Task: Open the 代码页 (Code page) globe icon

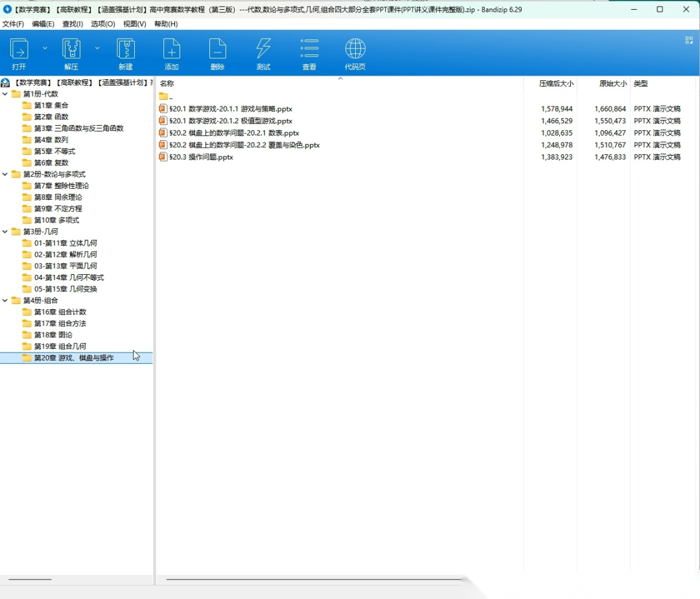Action: pos(355,49)
